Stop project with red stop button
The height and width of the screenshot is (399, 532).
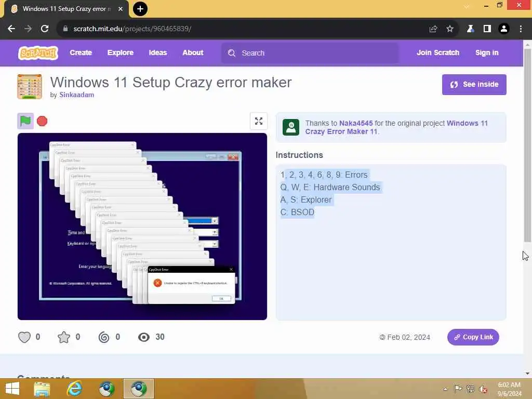pos(42,121)
